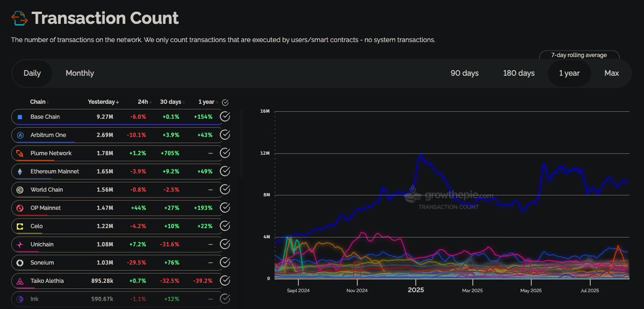Click the "+705%" value for Plume Network
The image size is (644, 309).
[x=170, y=153]
